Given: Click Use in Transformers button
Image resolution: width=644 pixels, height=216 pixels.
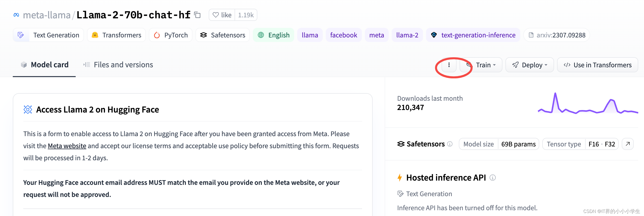Looking at the screenshot, I should [x=598, y=65].
